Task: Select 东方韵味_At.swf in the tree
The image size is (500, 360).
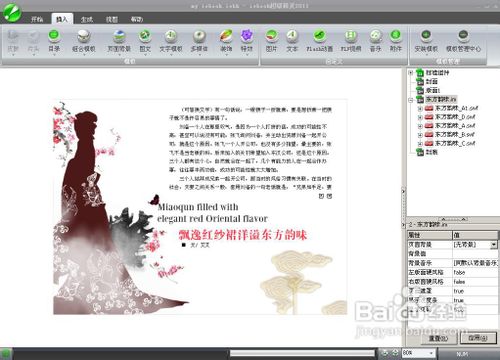Action: [457, 108]
